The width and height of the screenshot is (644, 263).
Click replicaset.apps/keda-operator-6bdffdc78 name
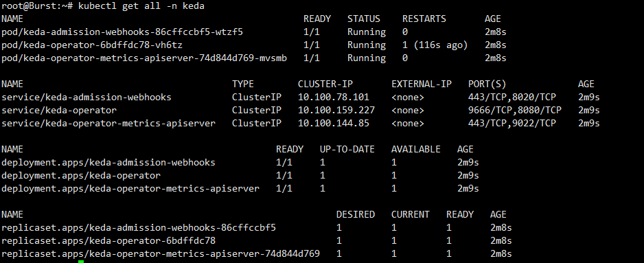click(x=108, y=241)
